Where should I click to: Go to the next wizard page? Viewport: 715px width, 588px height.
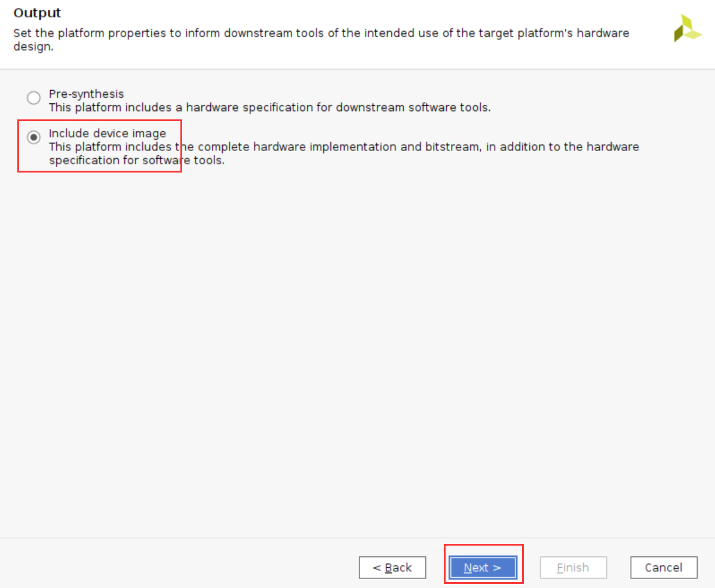pos(483,568)
